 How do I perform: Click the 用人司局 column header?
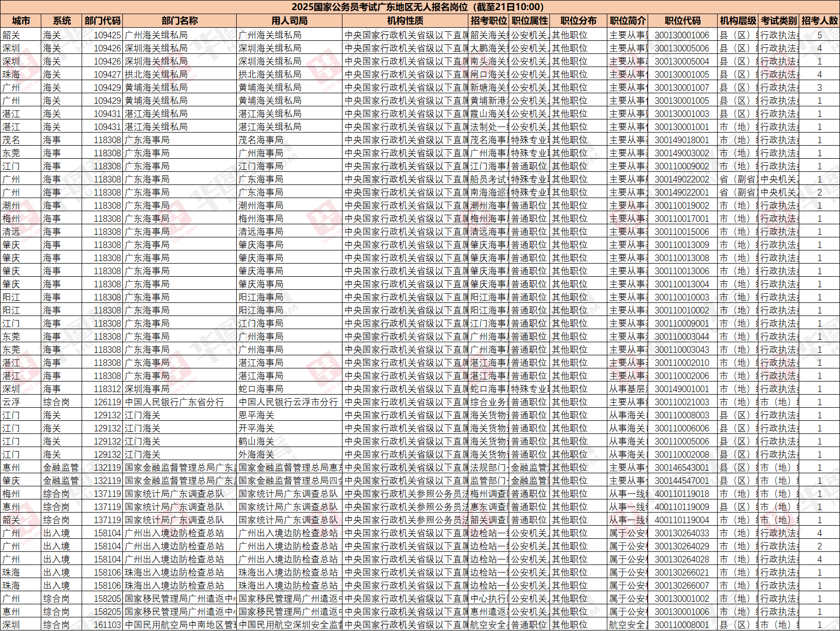(x=290, y=21)
